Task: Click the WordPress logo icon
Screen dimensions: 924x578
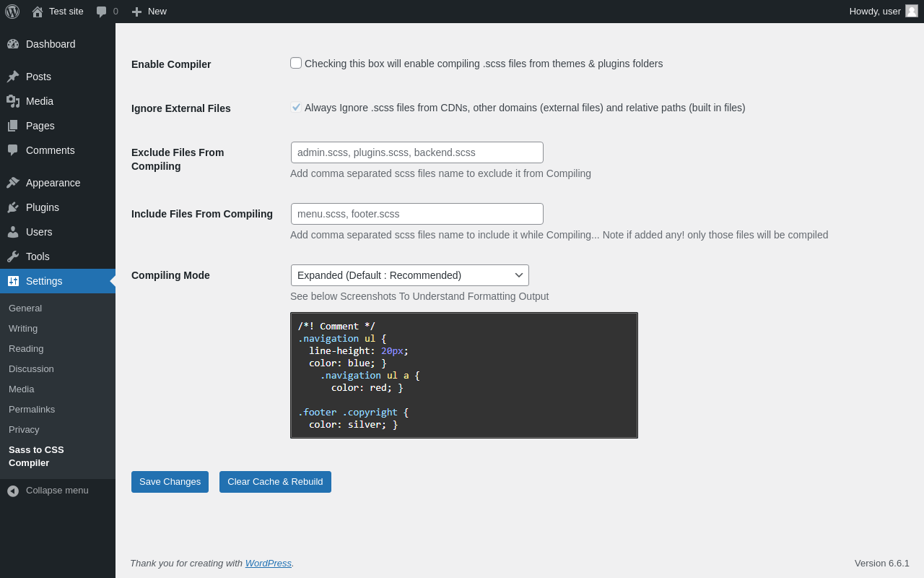Action: [x=12, y=12]
